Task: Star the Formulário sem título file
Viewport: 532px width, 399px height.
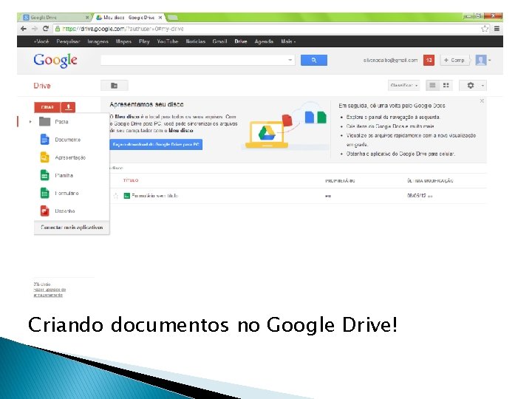Action: tap(116, 196)
